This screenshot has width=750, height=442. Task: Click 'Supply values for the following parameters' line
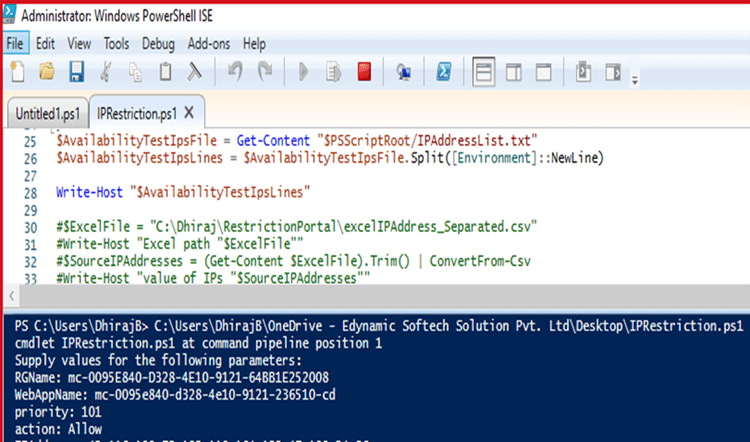tap(158, 360)
